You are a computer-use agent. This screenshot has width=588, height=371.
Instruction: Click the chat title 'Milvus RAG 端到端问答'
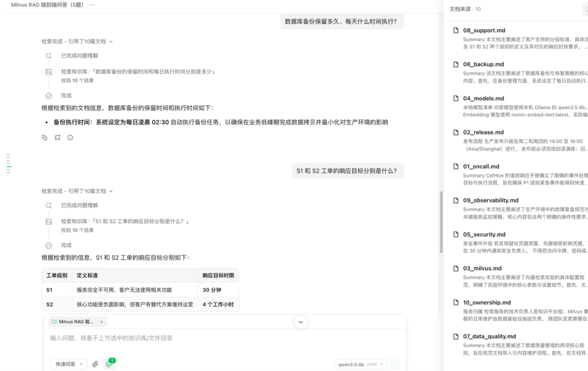[x=47, y=5]
